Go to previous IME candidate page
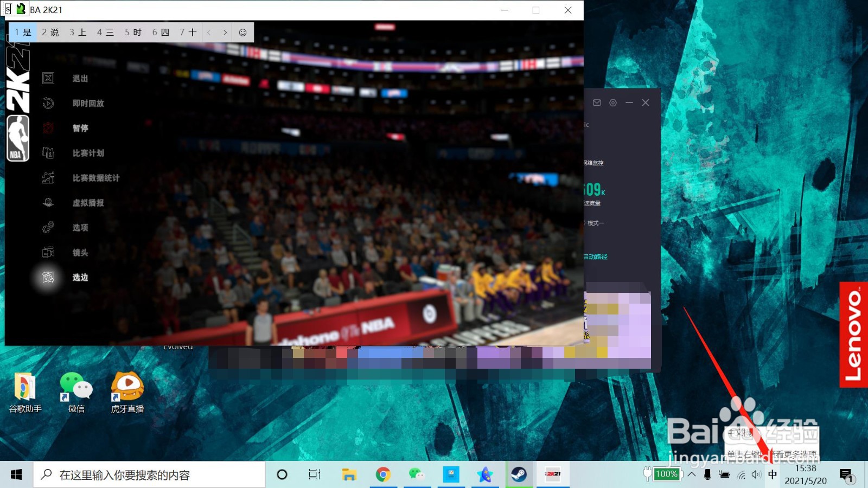The image size is (868, 488). pos(209,33)
